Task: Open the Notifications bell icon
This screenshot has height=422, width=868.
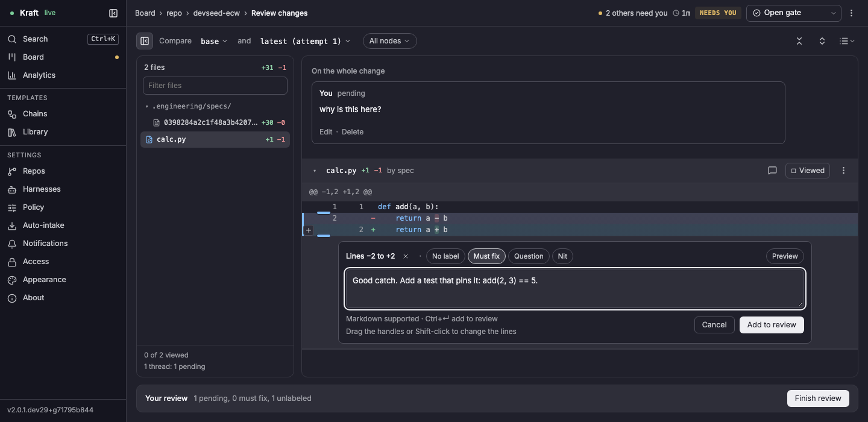Action: click(x=12, y=244)
